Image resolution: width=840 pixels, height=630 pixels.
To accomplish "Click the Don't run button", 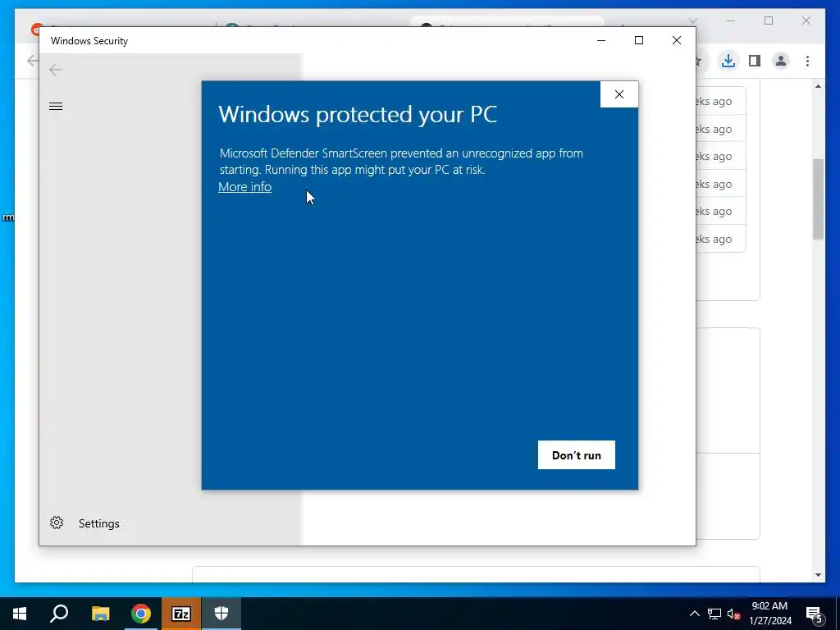I will pyautogui.click(x=577, y=454).
